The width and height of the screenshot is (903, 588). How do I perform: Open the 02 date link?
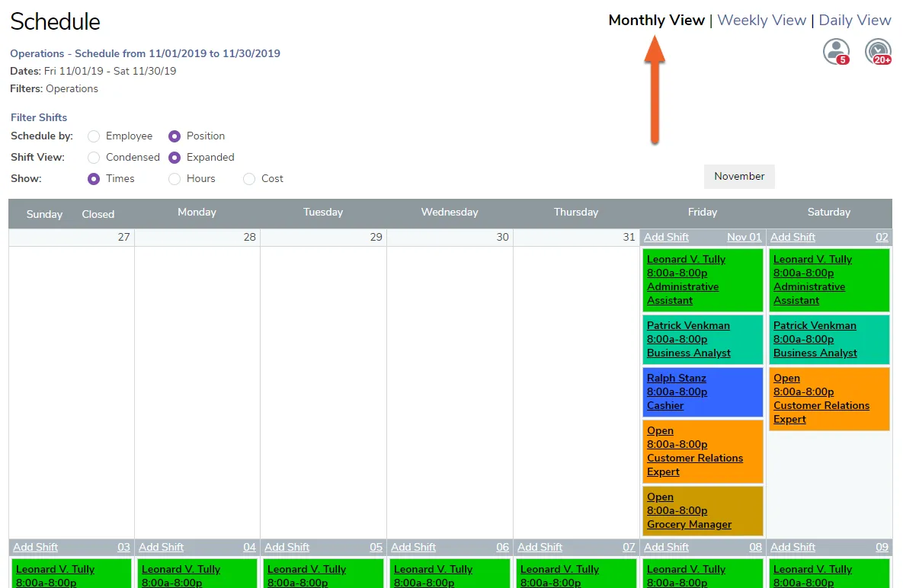(882, 237)
